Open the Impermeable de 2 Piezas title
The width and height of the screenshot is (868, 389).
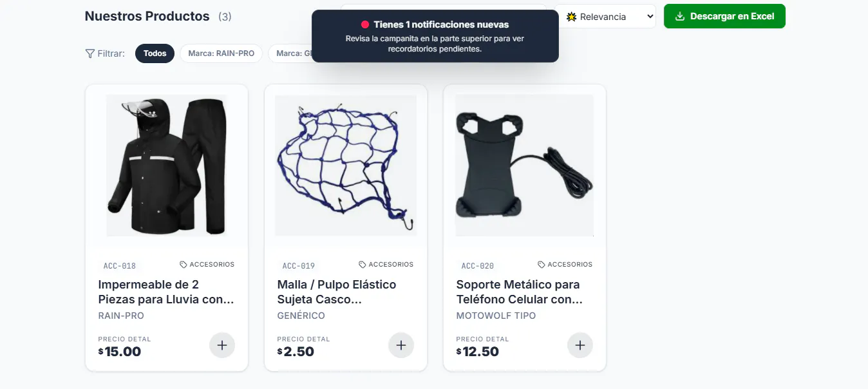(x=166, y=292)
